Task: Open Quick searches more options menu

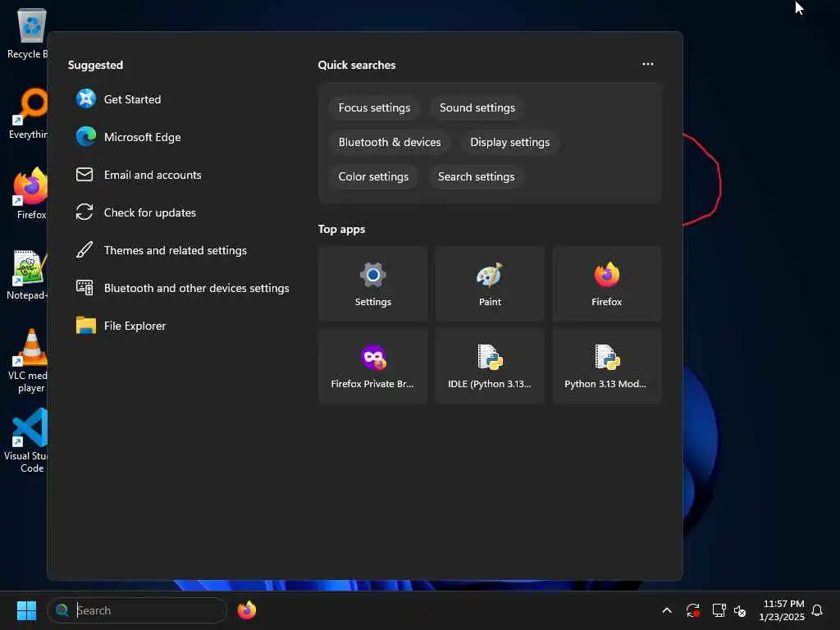Action: [648, 64]
